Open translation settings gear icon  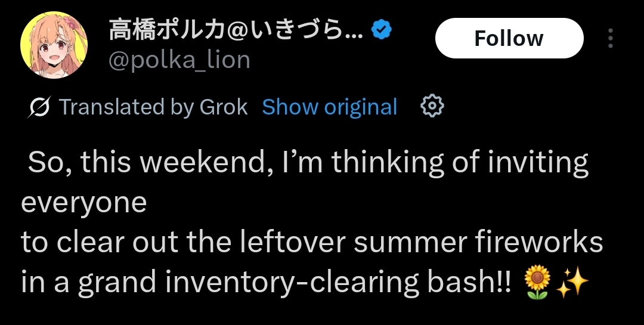(432, 106)
